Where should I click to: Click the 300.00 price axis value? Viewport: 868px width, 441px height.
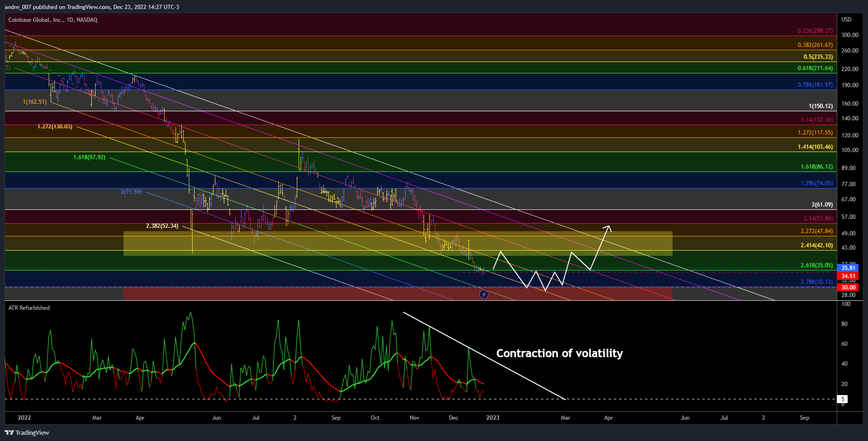click(850, 35)
